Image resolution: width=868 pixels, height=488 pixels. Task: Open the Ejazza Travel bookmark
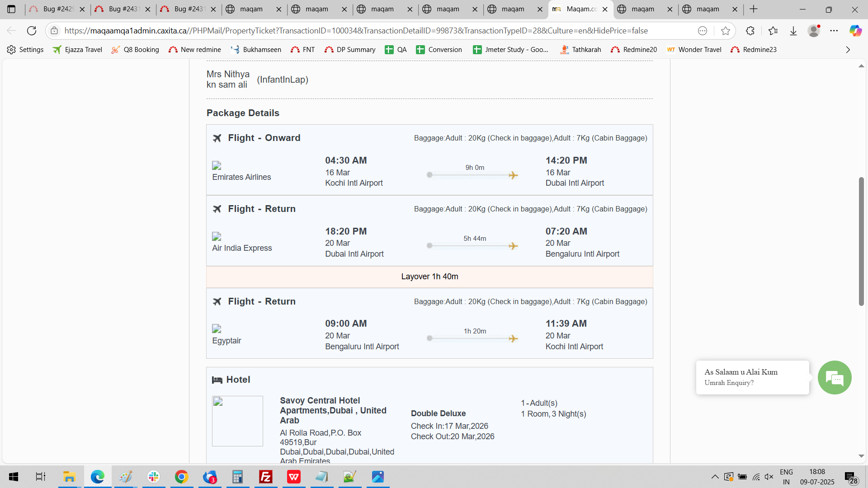tap(77, 50)
